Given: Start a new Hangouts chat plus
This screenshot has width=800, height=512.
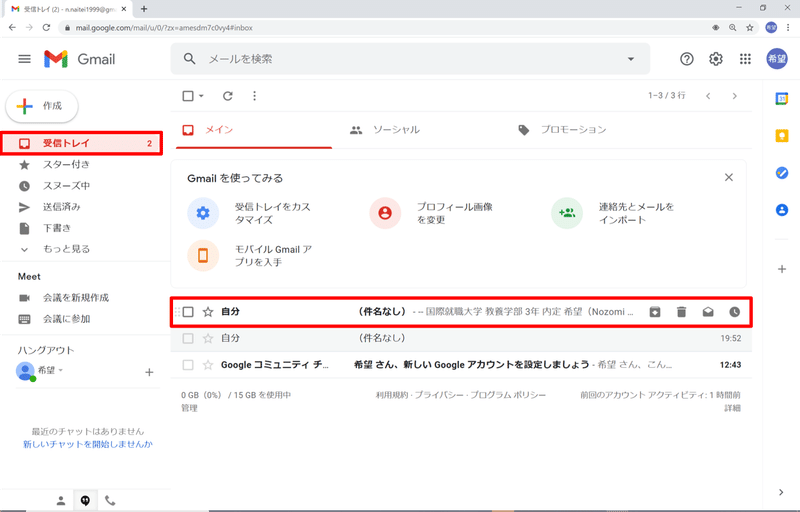Looking at the screenshot, I should tap(149, 372).
